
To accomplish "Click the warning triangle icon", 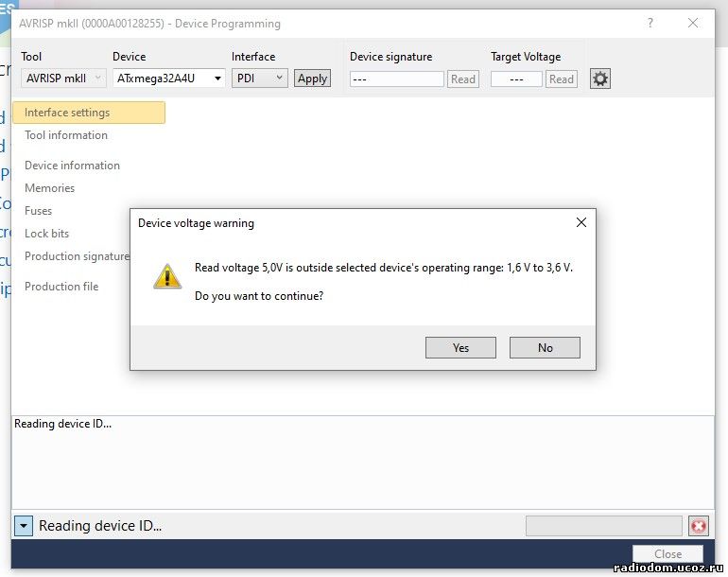I will 167,276.
